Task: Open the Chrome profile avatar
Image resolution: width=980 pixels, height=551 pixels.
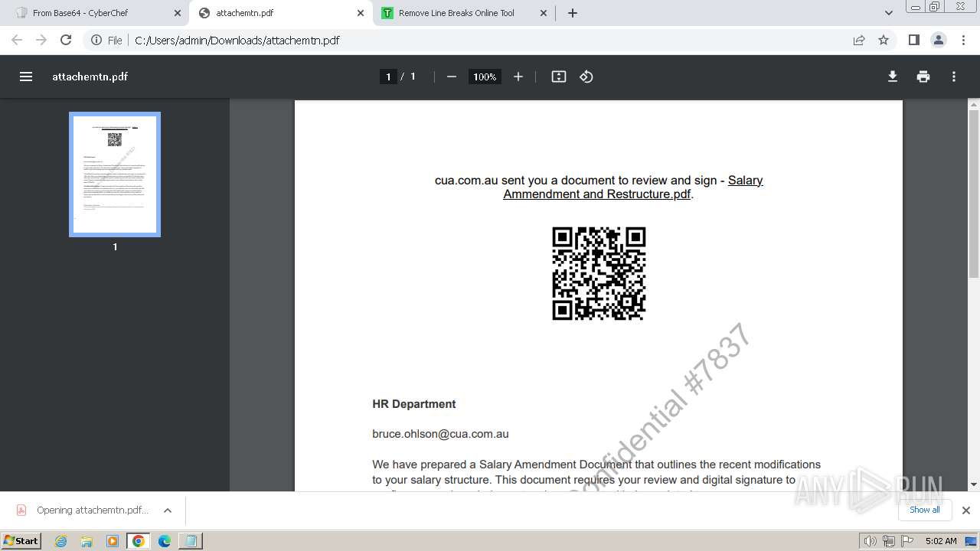Action: click(x=939, y=40)
